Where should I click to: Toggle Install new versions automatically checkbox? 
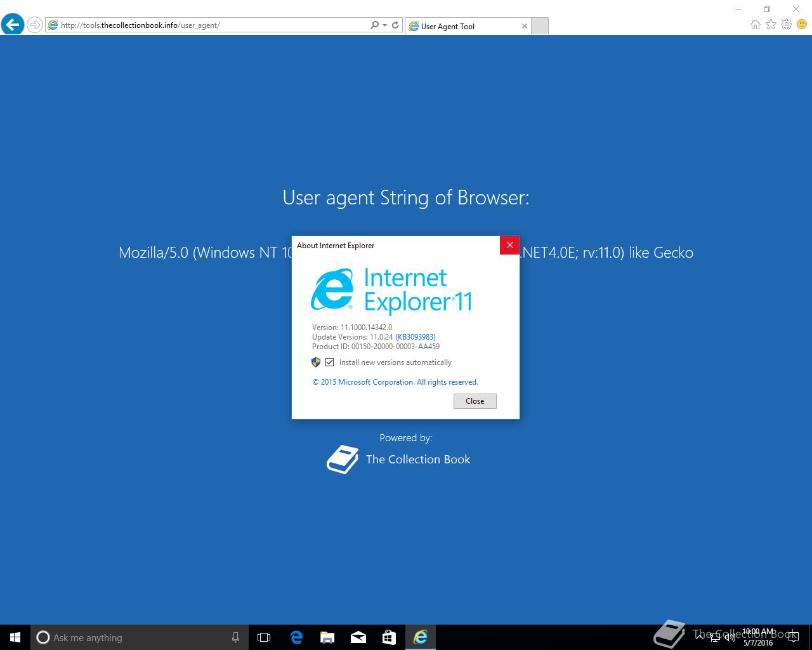[x=329, y=362]
